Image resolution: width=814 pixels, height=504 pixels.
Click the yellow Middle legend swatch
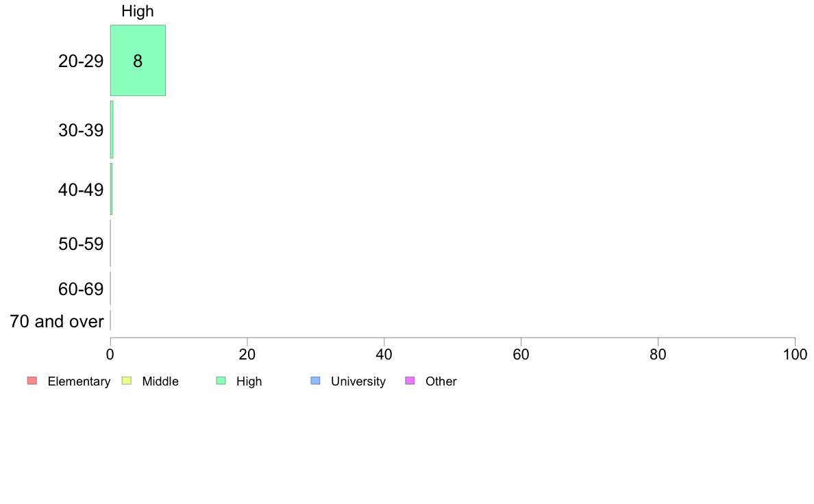point(127,381)
